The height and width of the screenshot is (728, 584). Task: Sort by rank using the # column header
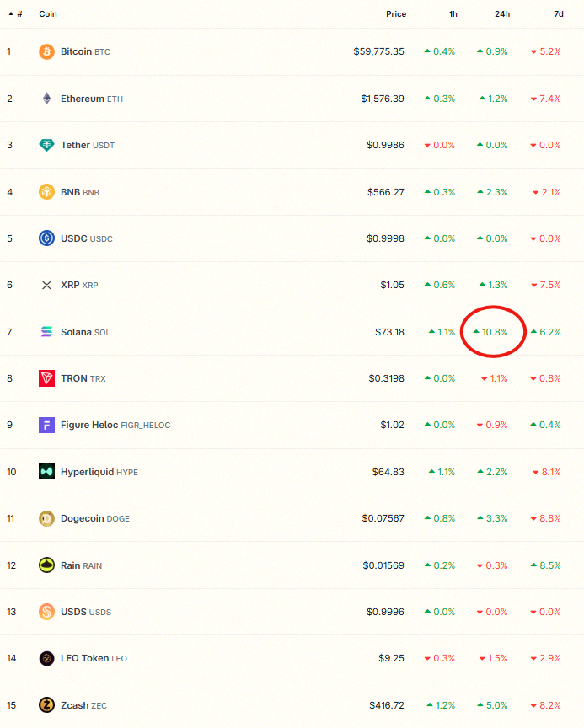[x=16, y=14]
